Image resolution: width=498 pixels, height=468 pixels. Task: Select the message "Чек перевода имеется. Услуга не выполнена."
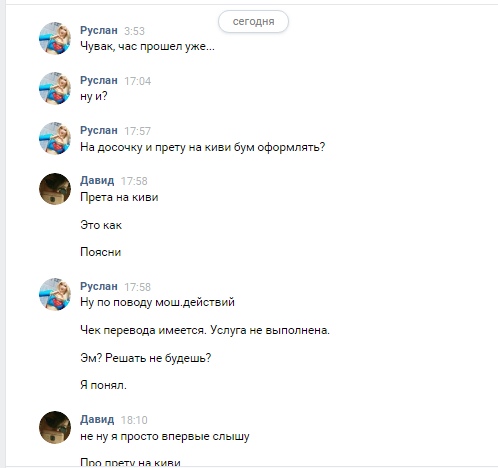205,330
